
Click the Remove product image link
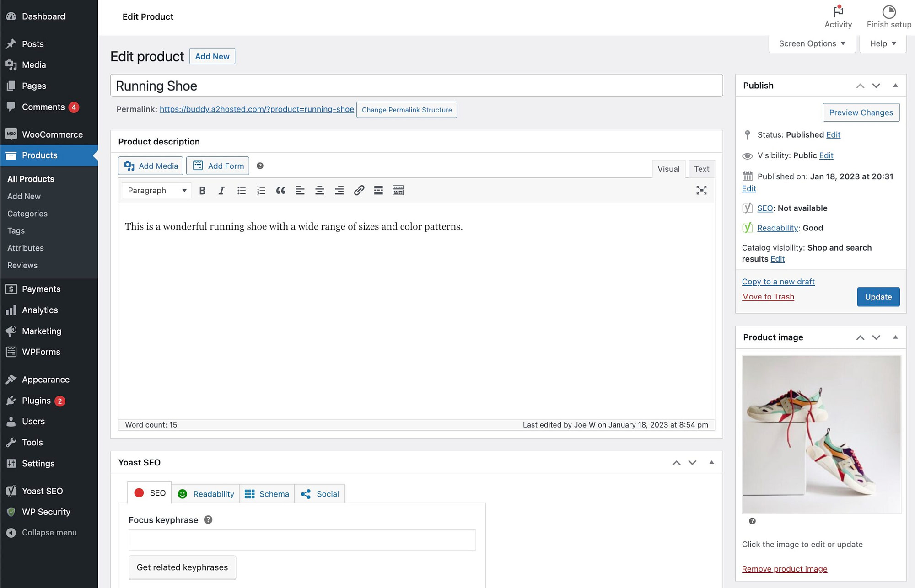[x=784, y=568]
